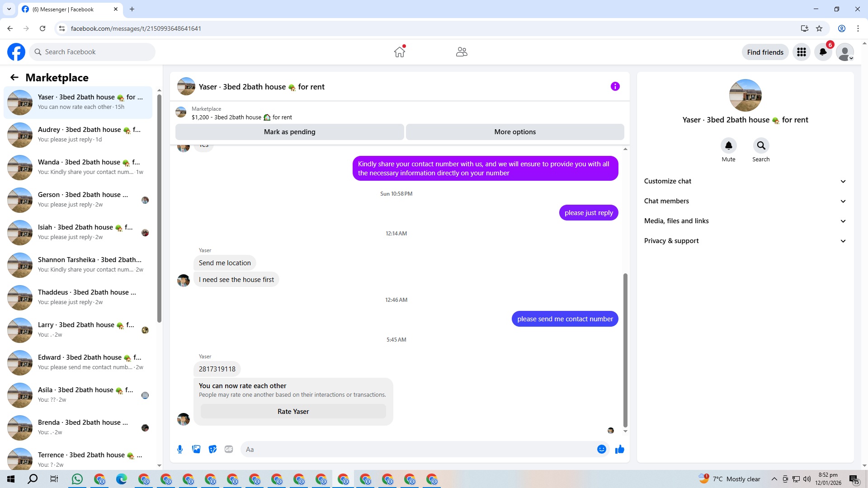Click the message input field
The width and height of the screenshot is (868, 488).
pyautogui.click(x=416, y=449)
